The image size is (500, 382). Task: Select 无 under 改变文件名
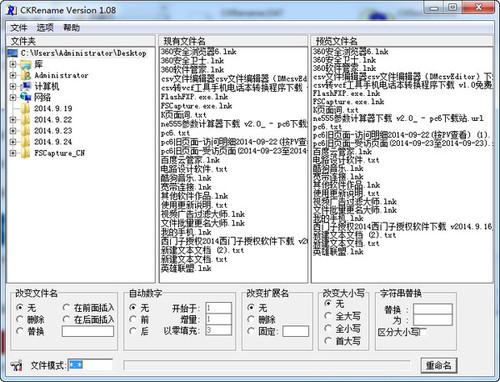click(x=20, y=307)
